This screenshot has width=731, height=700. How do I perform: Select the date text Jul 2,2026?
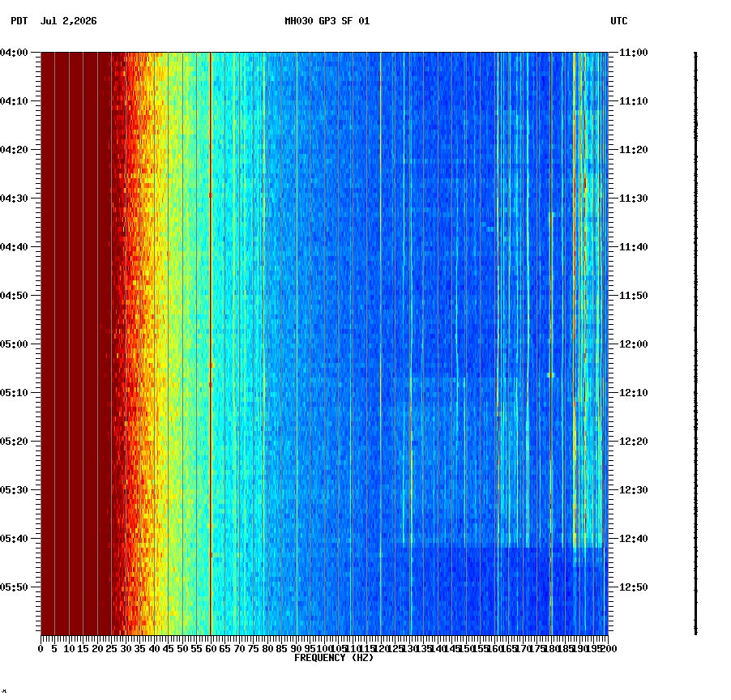(69, 21)
